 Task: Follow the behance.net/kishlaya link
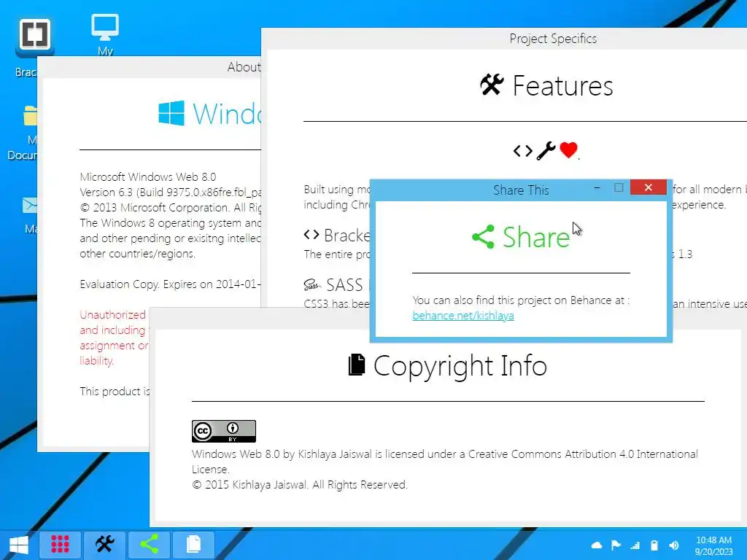(x=463, y=316)
